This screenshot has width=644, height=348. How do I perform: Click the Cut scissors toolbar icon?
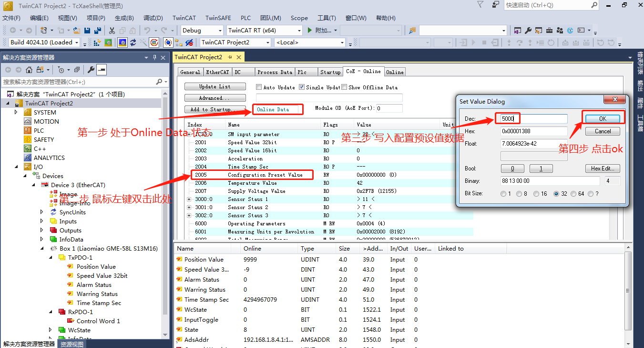click(x=112, y=31)
